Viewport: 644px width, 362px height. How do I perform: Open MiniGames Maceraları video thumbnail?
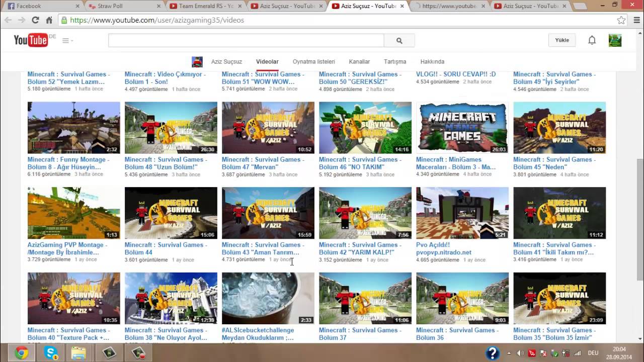coord(462,128)
